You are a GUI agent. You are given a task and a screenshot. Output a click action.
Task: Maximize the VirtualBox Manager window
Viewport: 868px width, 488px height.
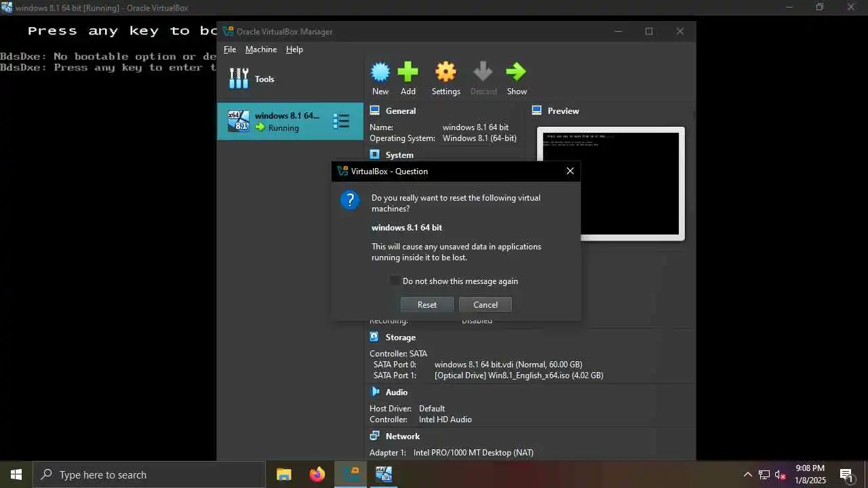(649, 31)
